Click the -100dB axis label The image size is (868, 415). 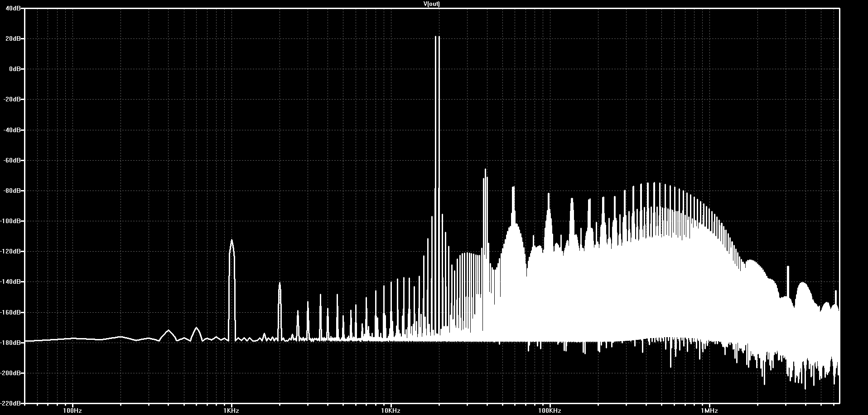(x=11, y=221)
